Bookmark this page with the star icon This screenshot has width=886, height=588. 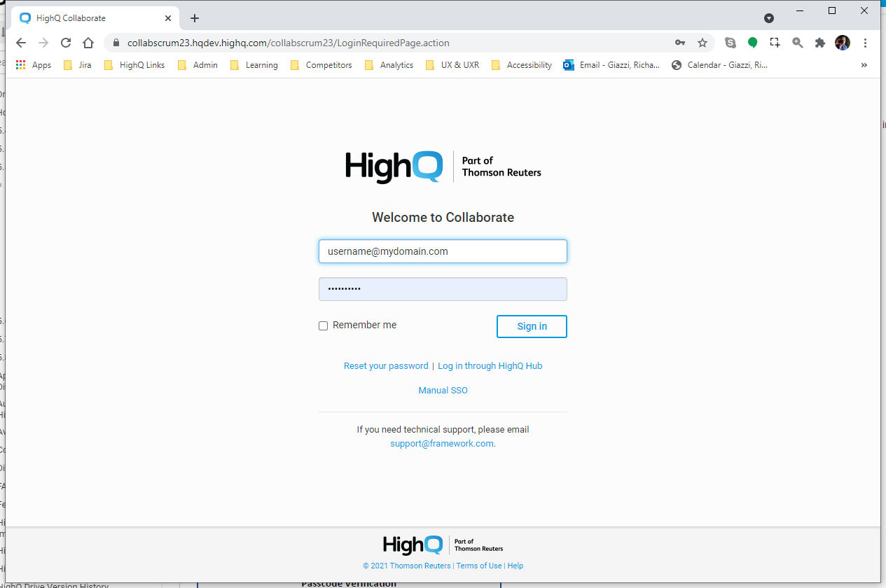click(x=702, y=43)
